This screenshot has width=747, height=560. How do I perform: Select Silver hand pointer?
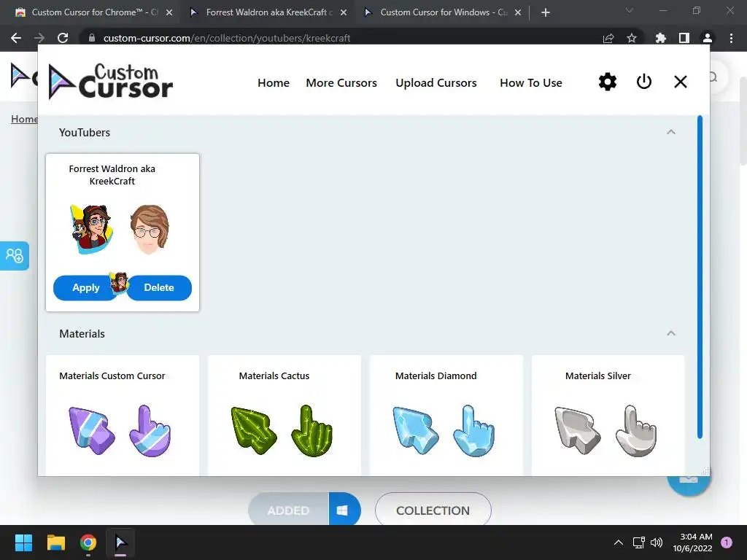636,430
